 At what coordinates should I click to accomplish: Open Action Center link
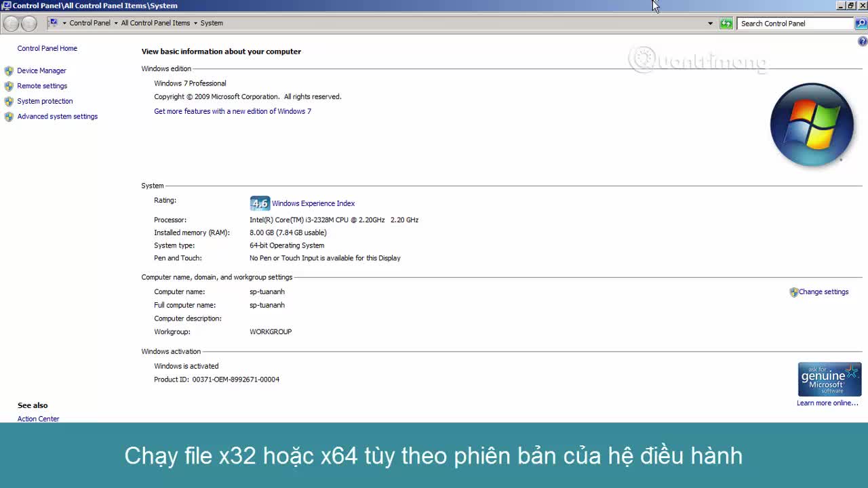(x=39, y=419)
